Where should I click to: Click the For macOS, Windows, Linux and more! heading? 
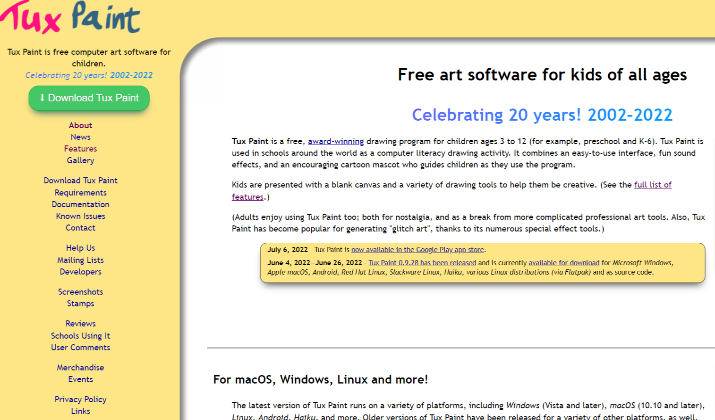tap(321, 379)
